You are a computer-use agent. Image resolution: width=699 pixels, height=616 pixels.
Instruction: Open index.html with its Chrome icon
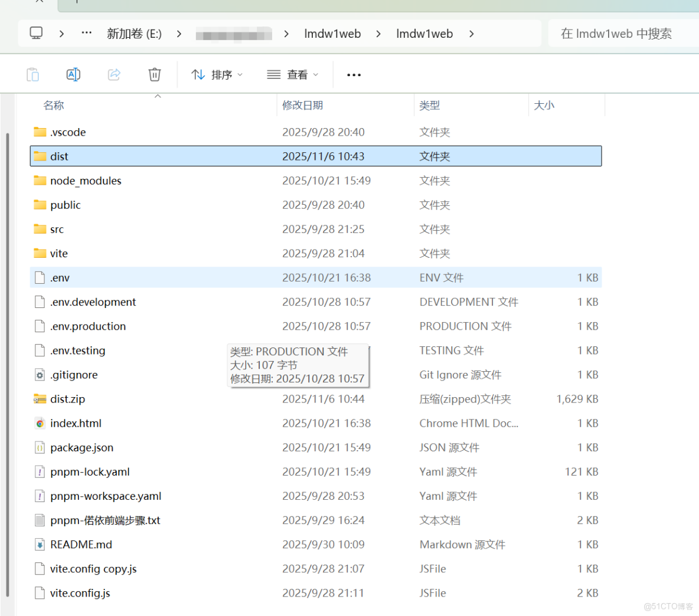click(x=39, y=423)
